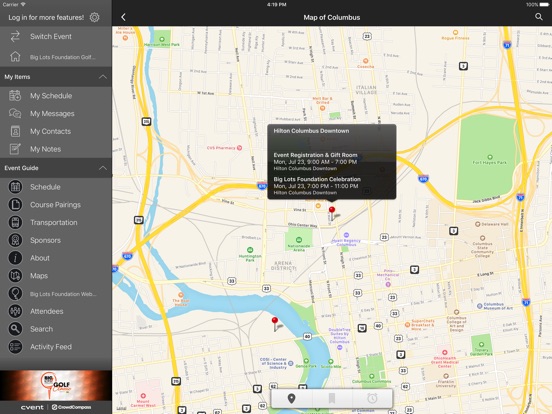Open settings gear next to login prompt
The height and width of the screenshot is (414, 552).
tap(94, 17)
